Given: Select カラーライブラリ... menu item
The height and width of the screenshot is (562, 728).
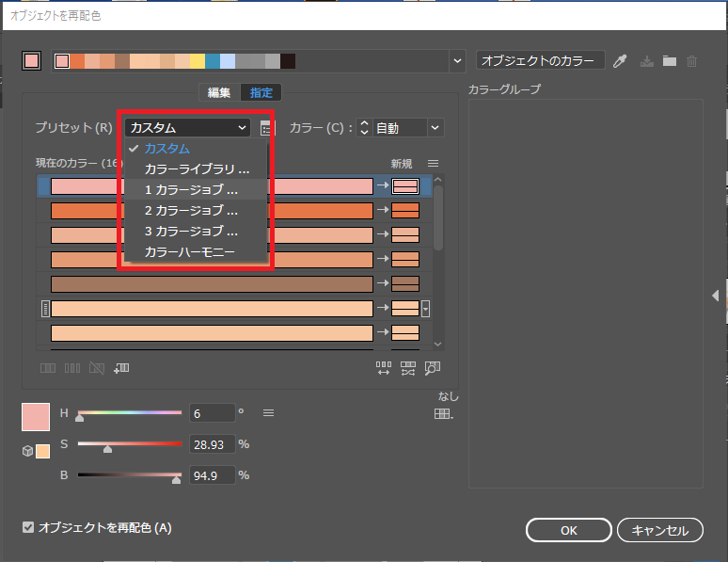Looking at the screenshot, I should 197,169.
